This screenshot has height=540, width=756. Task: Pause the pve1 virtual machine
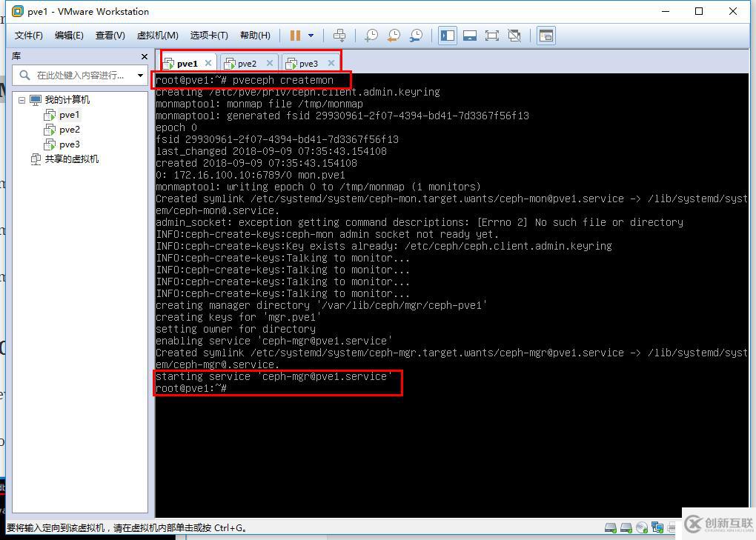[x=295, y=35]
